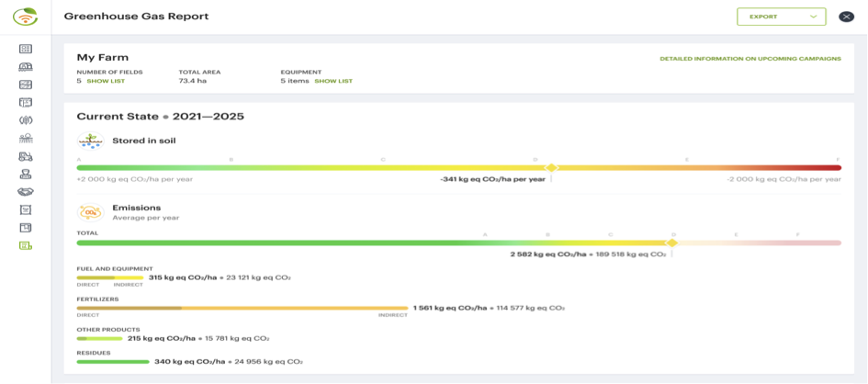
Task: Click the greenhouse-shaped icon in sidebar
Action: pyautogui.click(x=26, y=67)
